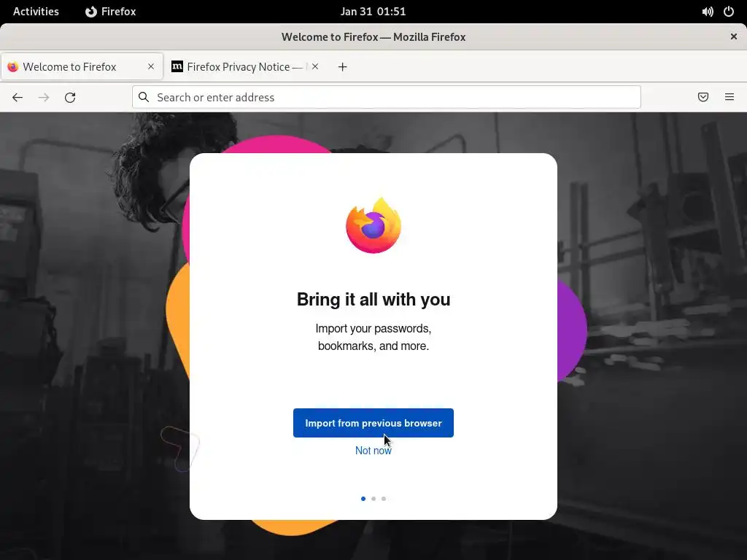Select the second onboarding step dot
This screenshot has width=747, height=560.
click(373, 499)
